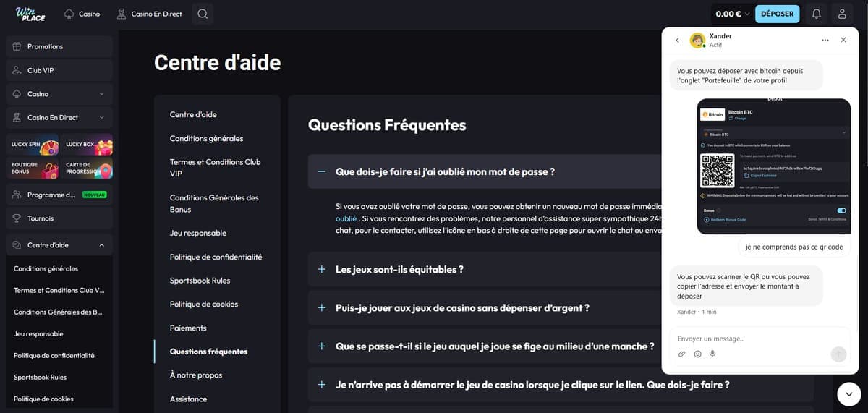The height and width of the screenshot is (413, 868).
Task: Open emoji picker in chat
Action: [x=697, y=354]
